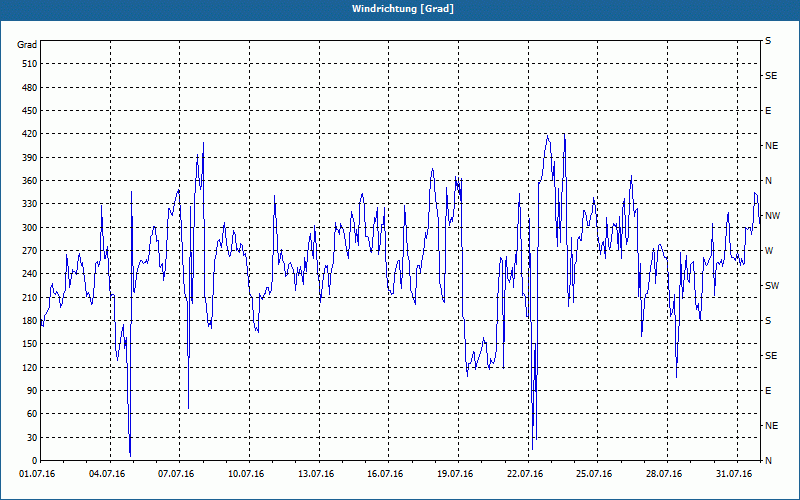Click the "S" compass label level with 180
Screen dimensions: 800x500
768,321
